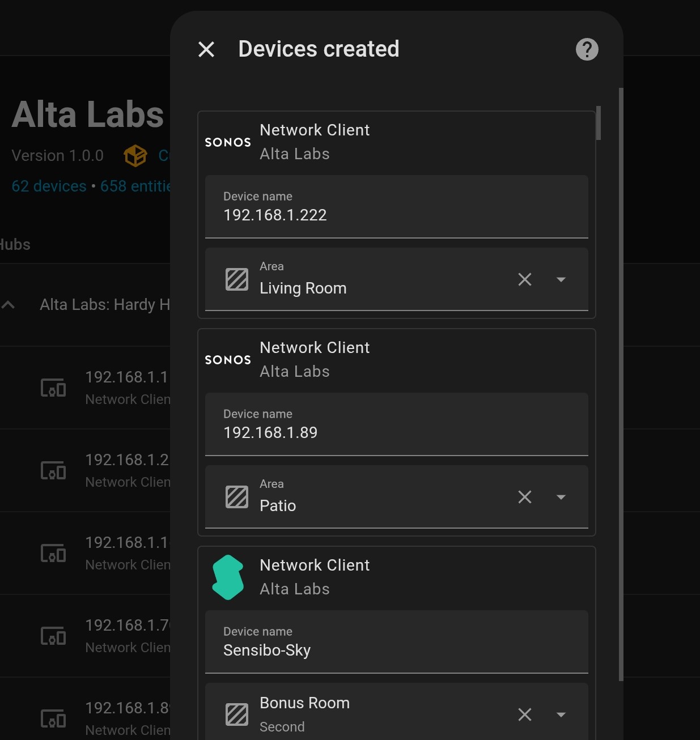Screen dimensions: 700x740
Task: Clear the Living Room area selection
Action: point(525,279)
